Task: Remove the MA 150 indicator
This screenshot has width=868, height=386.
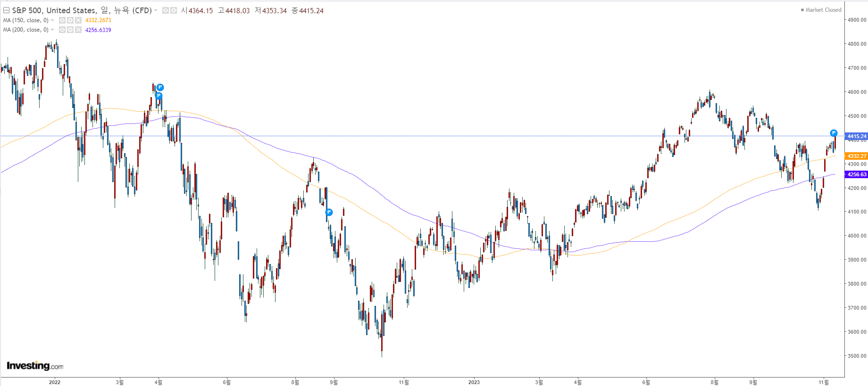Action: (x=78, y=20)
